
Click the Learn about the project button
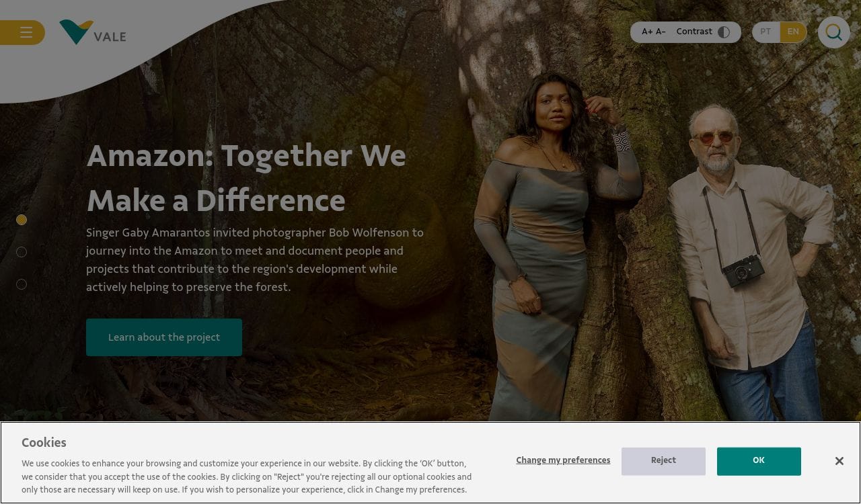(164, 337)
